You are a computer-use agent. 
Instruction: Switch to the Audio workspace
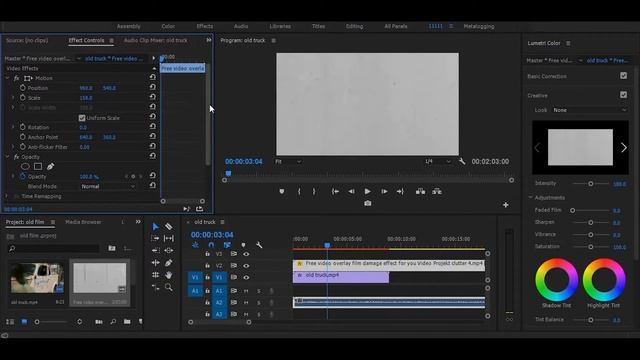(x=241, y=26)
